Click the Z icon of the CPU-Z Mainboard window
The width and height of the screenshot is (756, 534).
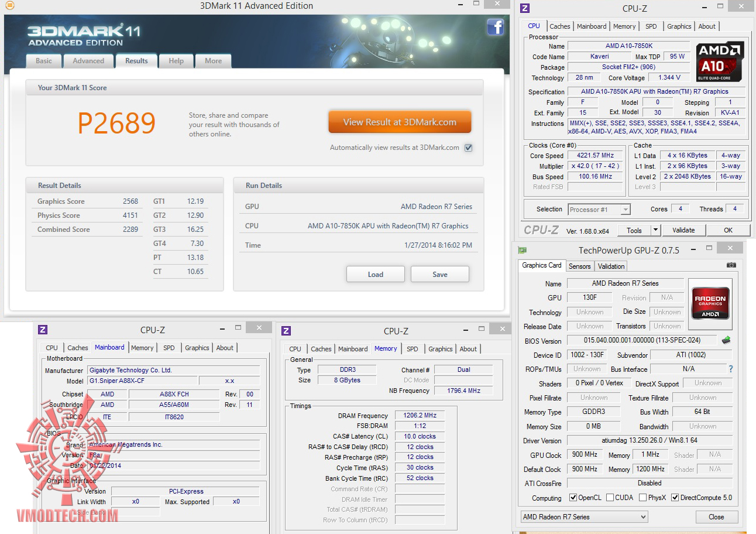click(x=43, y=330)
